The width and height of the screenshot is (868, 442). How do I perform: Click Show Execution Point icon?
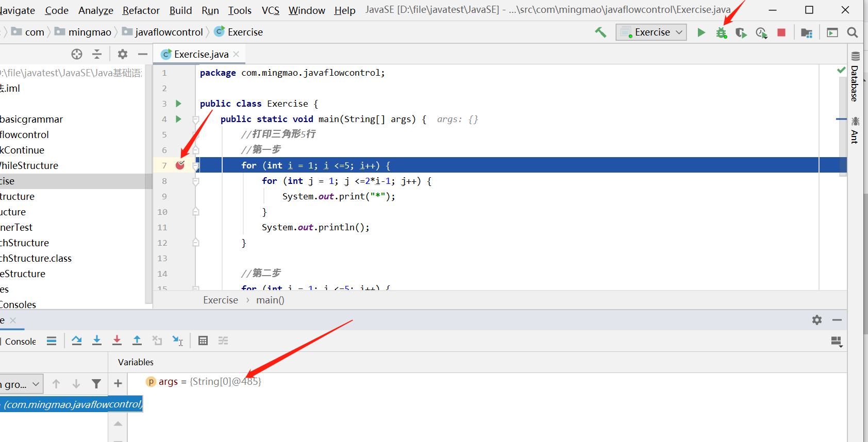(x=52, y=341)
